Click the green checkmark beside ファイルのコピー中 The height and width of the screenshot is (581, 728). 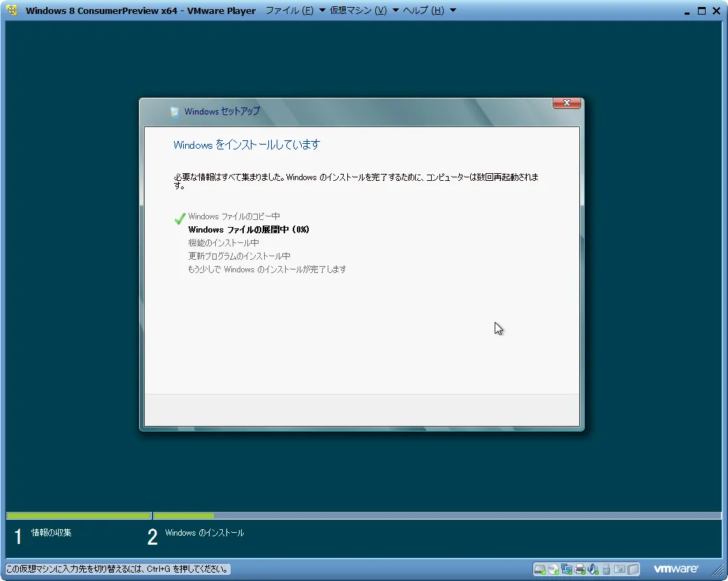pos(180,218)
